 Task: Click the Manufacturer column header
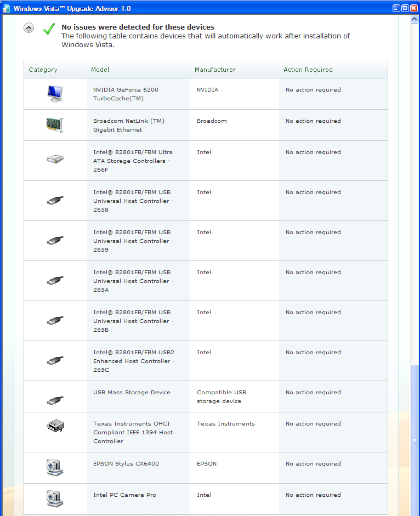point(215,70)
